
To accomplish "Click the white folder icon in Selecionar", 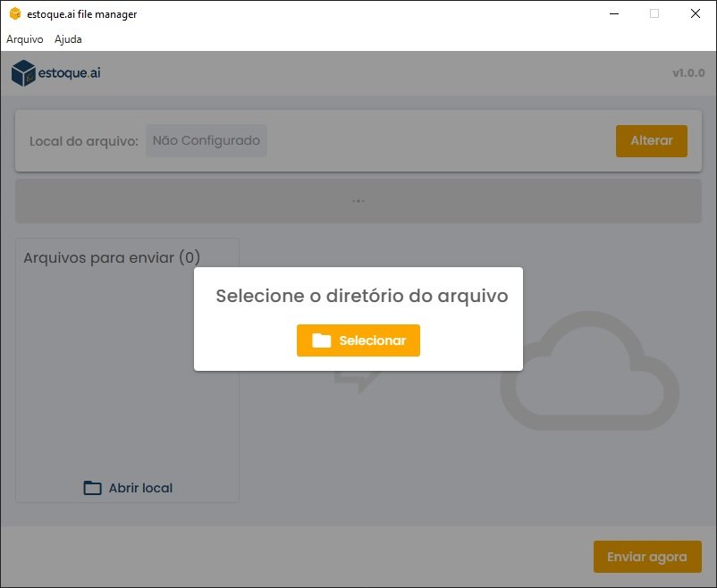I will pyautogui.click(x=322, y=340).
